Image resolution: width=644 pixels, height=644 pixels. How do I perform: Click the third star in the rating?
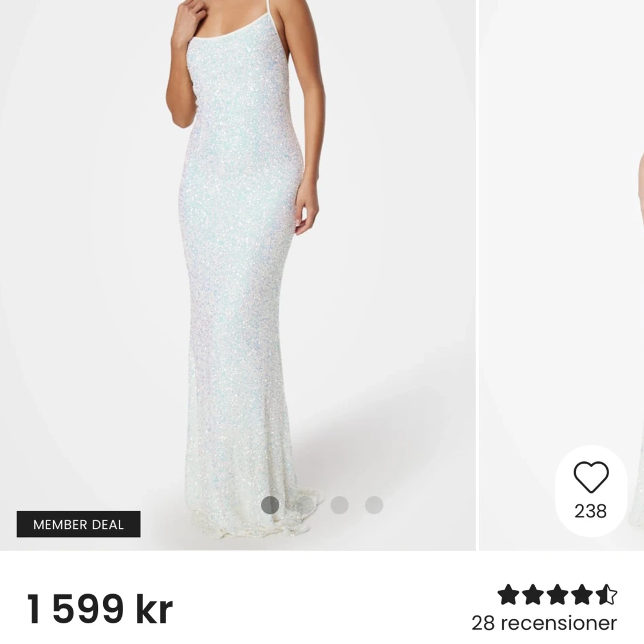coord(558,594)
